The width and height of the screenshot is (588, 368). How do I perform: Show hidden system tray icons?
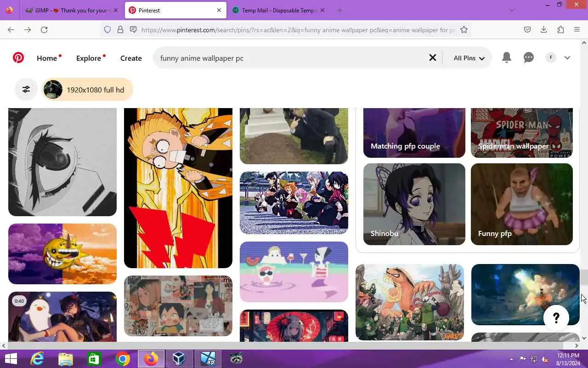click(x=512, y=359)
